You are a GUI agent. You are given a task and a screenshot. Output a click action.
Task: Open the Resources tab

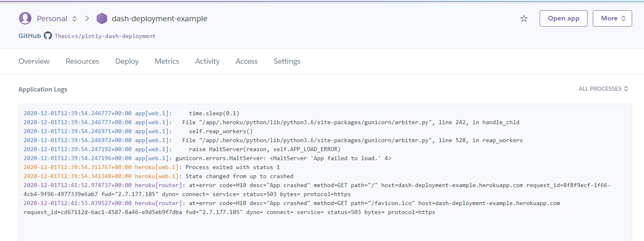pyautogui.click(x=82, y=61)
